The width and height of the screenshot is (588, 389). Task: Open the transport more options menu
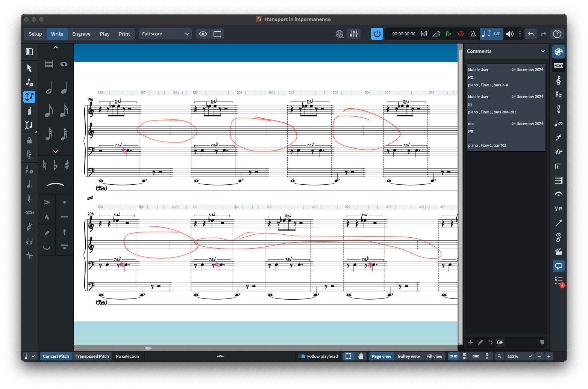(520, 34)
